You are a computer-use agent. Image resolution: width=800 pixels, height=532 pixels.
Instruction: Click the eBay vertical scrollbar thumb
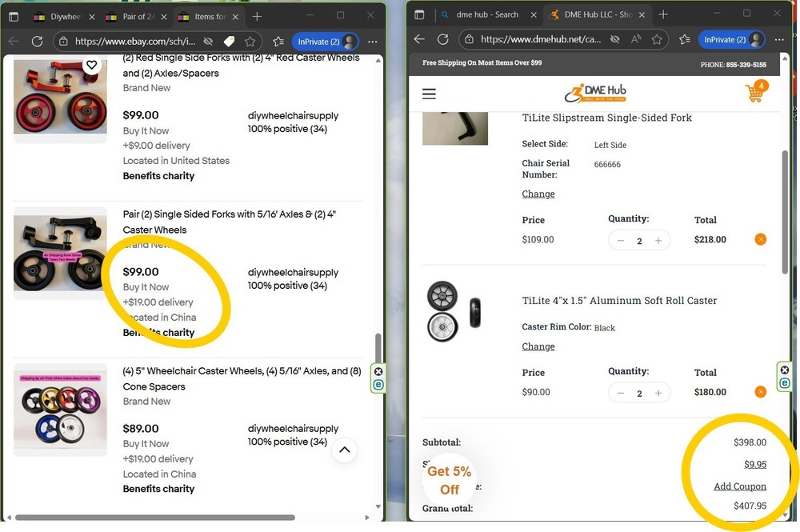point(378,348)
